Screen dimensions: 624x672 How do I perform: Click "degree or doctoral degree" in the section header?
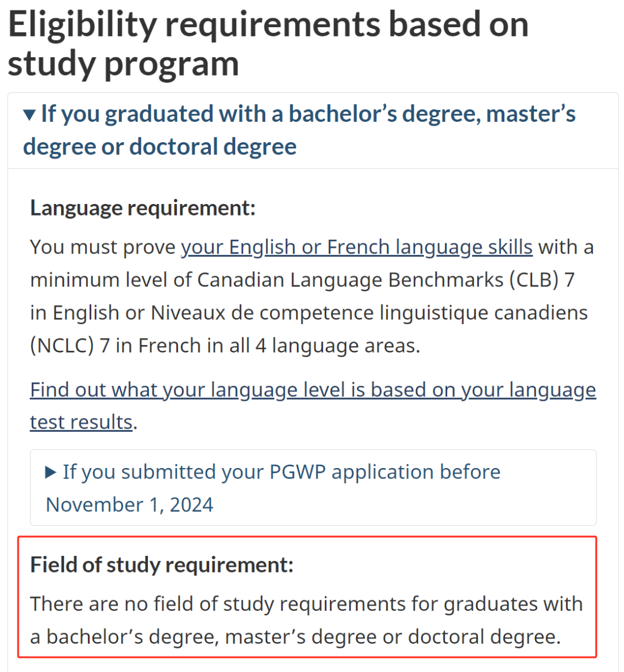click(x=160, y=147)
